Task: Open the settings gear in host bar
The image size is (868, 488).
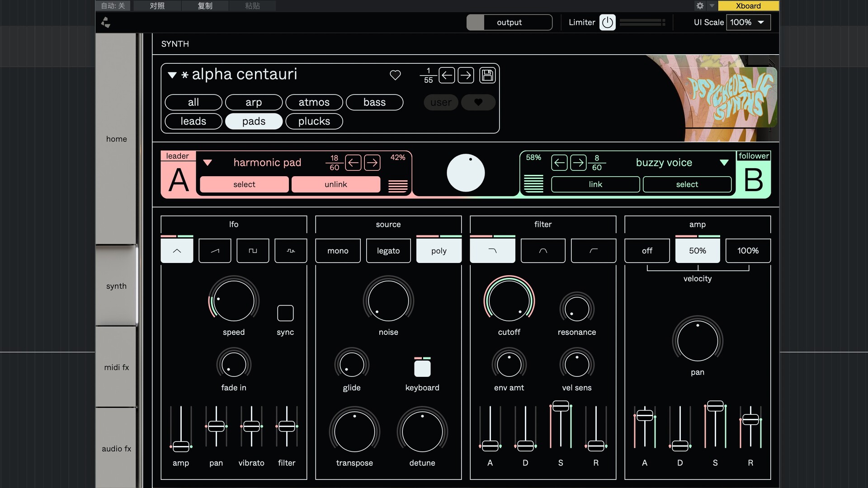Action: point(700,6)
